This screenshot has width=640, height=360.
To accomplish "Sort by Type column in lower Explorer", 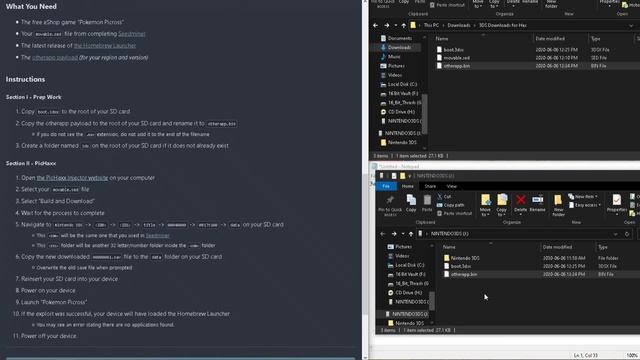I will 603,247.
